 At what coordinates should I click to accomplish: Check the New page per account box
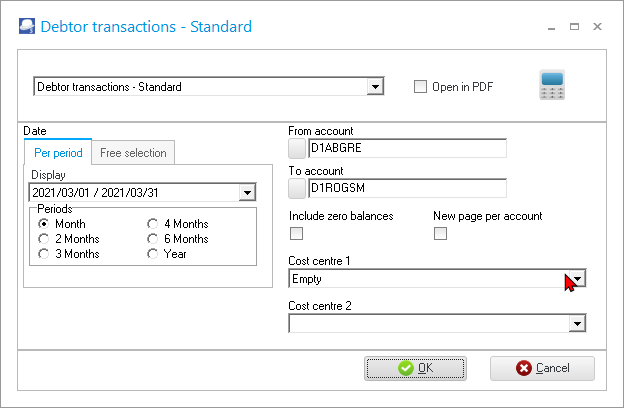tap(440, 234)
